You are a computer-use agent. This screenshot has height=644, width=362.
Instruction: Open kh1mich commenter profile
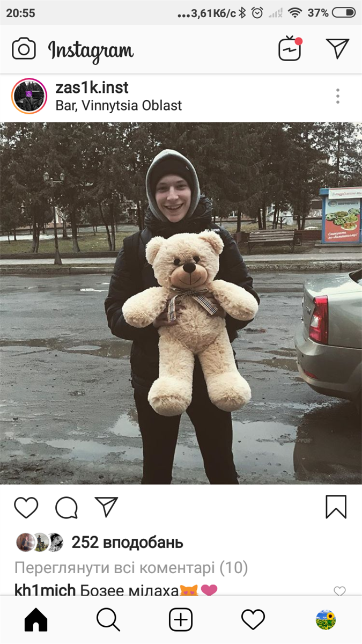coord(45,590)
